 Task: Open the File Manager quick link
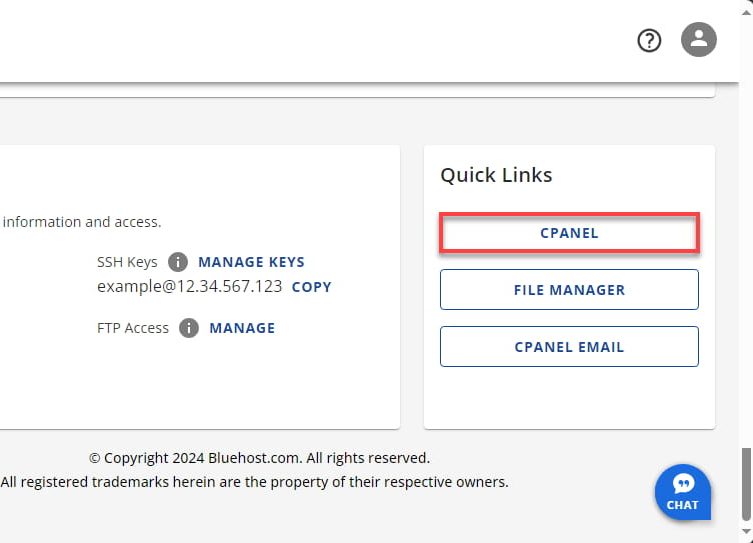[569, 290]
